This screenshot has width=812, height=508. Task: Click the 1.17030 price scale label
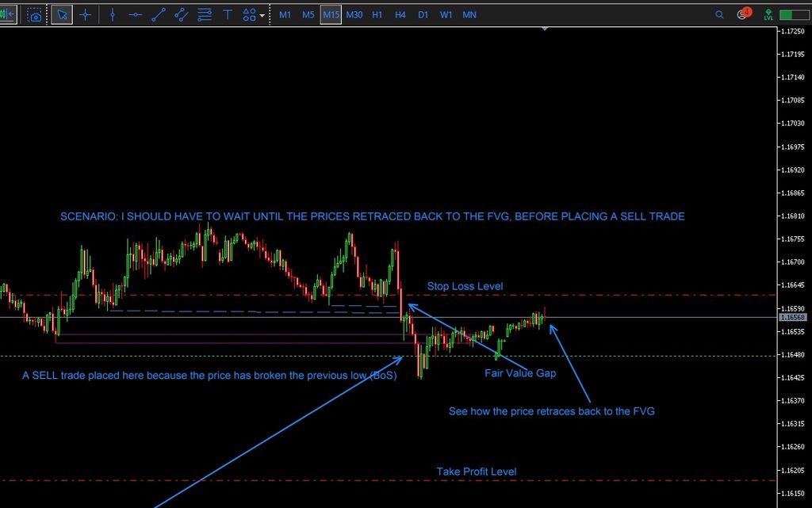pos(793,123)
